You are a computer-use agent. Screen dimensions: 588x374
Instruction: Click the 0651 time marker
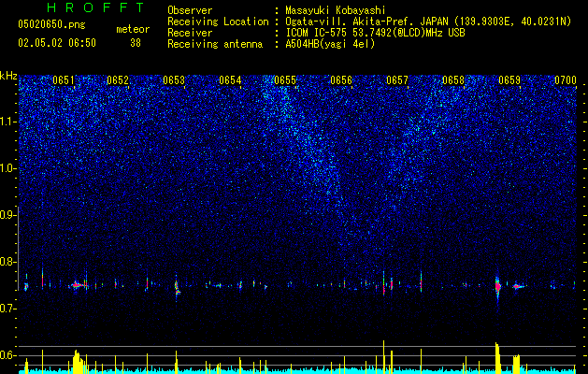tap(64, 80)
